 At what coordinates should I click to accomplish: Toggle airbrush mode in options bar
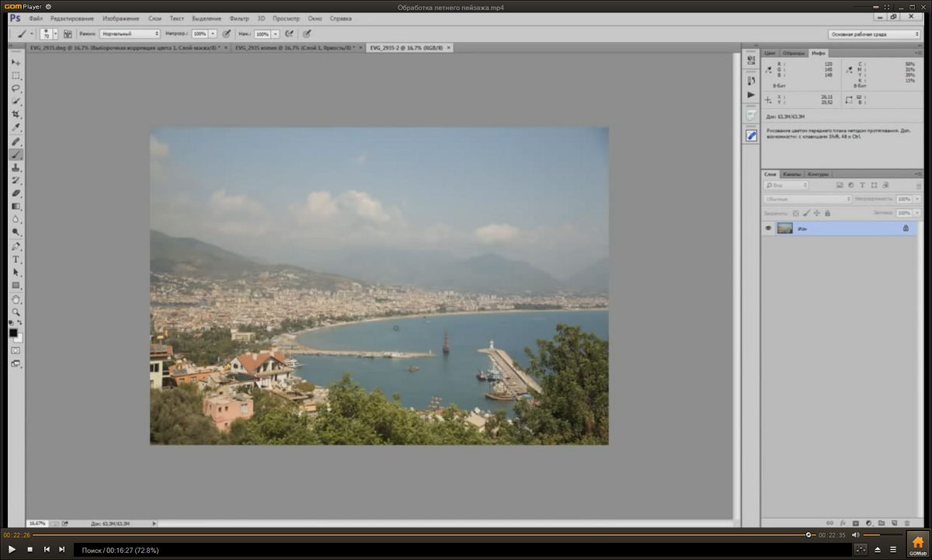tap(289, 34)
